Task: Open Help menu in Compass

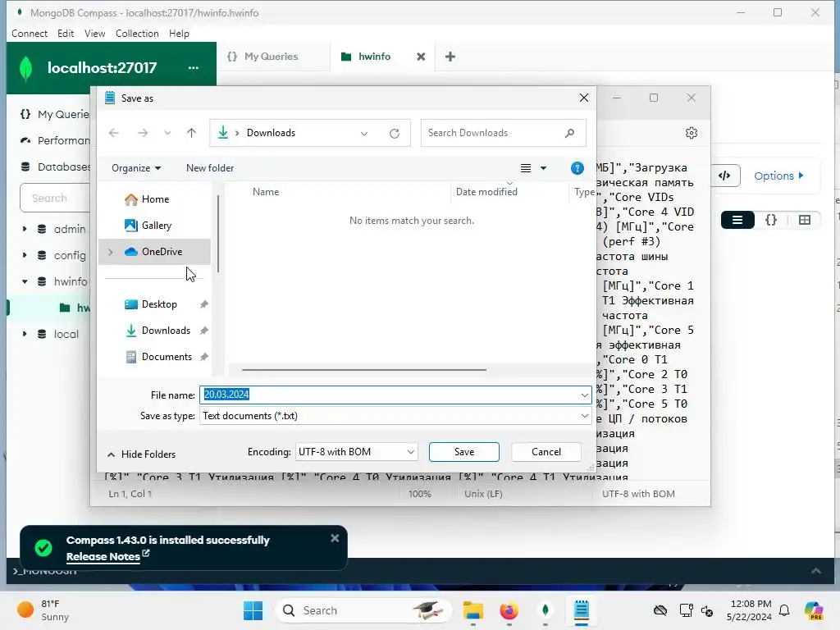Action: pyautogui.click(x=179, y=33)
